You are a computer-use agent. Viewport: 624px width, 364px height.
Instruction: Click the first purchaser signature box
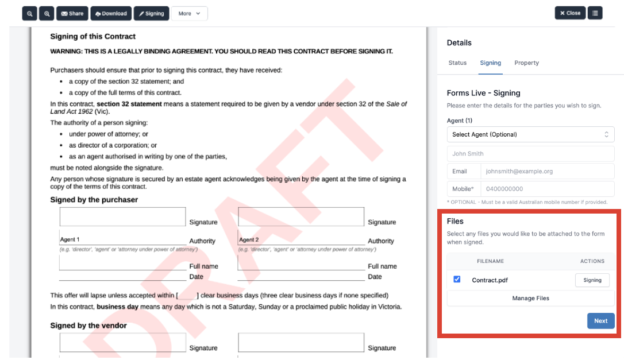[122, 217]
